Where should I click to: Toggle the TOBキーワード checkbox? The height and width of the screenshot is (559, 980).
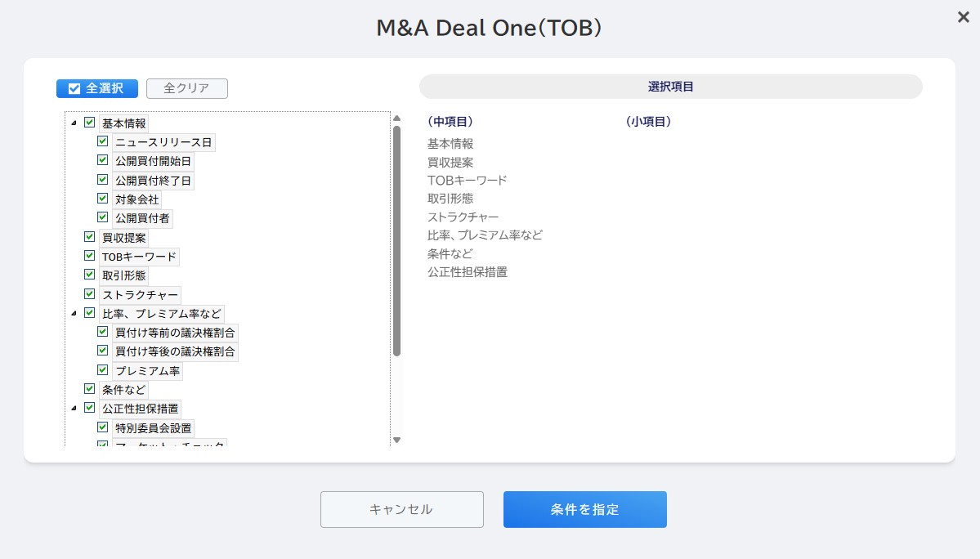click(89, 256)
